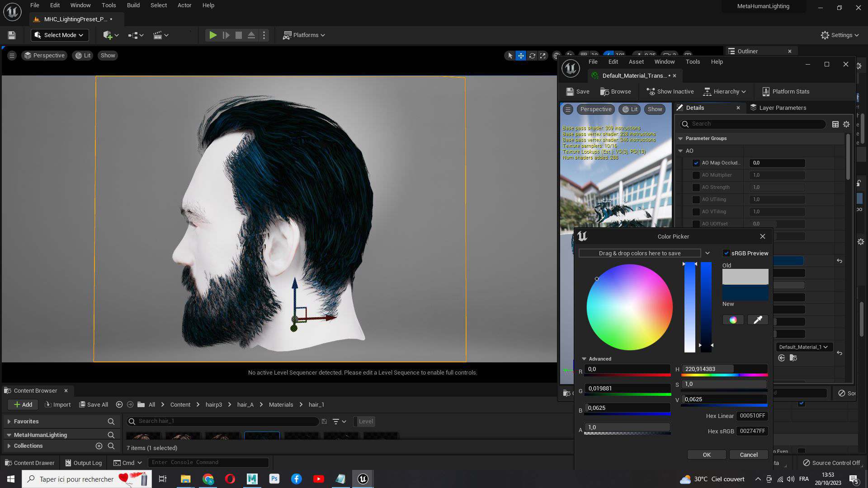Open the Tools menu in material editor window
The width and height of the screenshot is (868, 488).
692,62
